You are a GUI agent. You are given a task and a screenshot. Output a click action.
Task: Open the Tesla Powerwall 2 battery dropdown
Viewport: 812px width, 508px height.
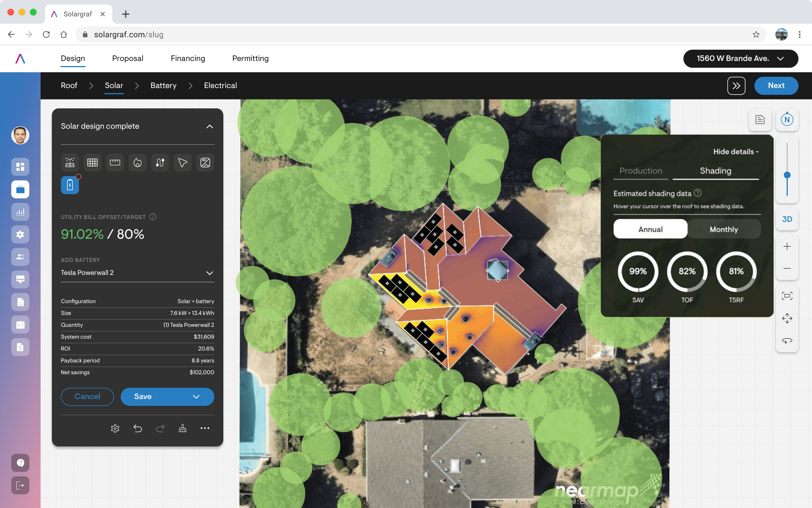click(x=137, y=273)
